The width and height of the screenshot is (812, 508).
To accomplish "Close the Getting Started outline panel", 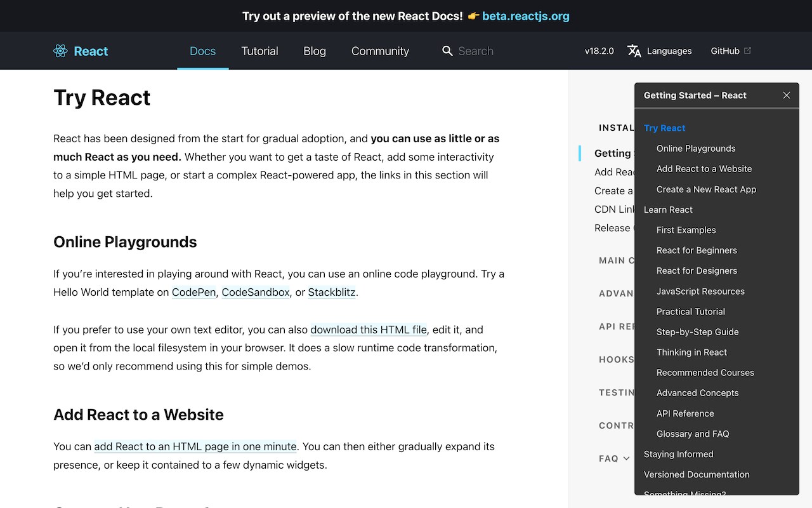I will (787, 95).
